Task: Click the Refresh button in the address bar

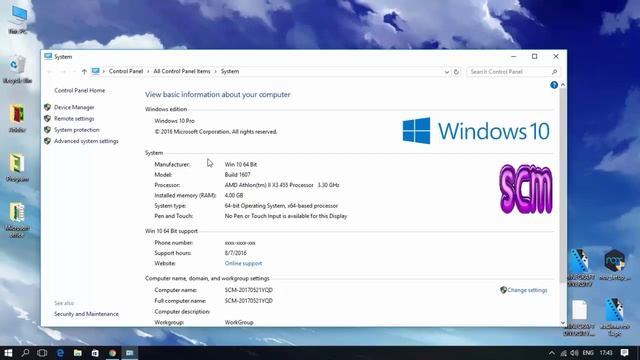Action: point(456,72)
